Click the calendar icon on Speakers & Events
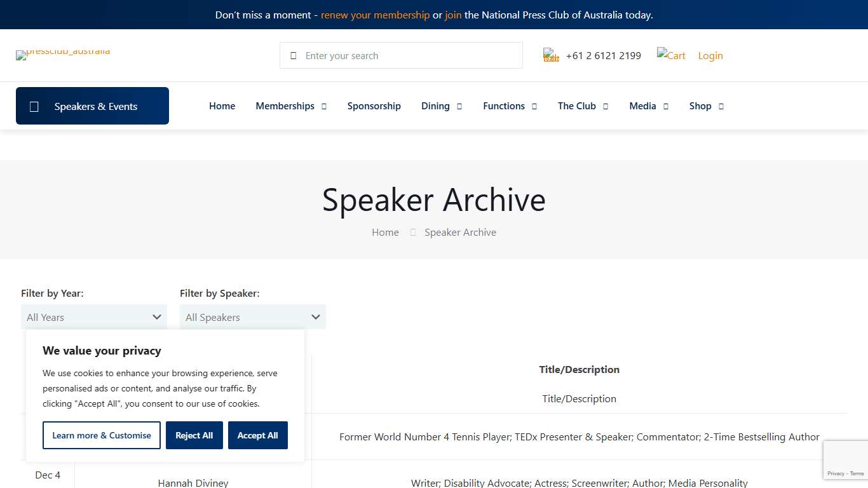The height and width of the screenshot is (488, 868). (x=34, y=106)
